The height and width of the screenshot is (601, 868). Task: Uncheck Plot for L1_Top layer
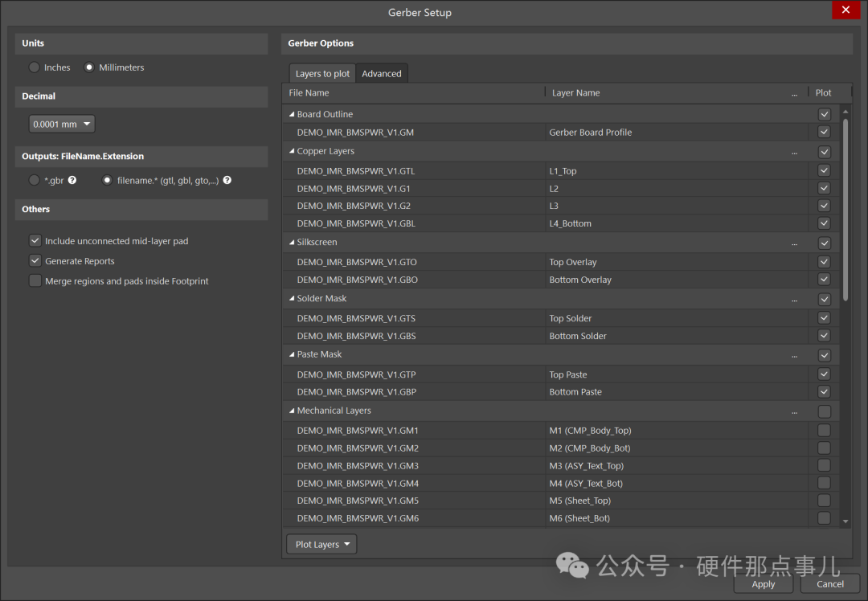coord(825,170)
